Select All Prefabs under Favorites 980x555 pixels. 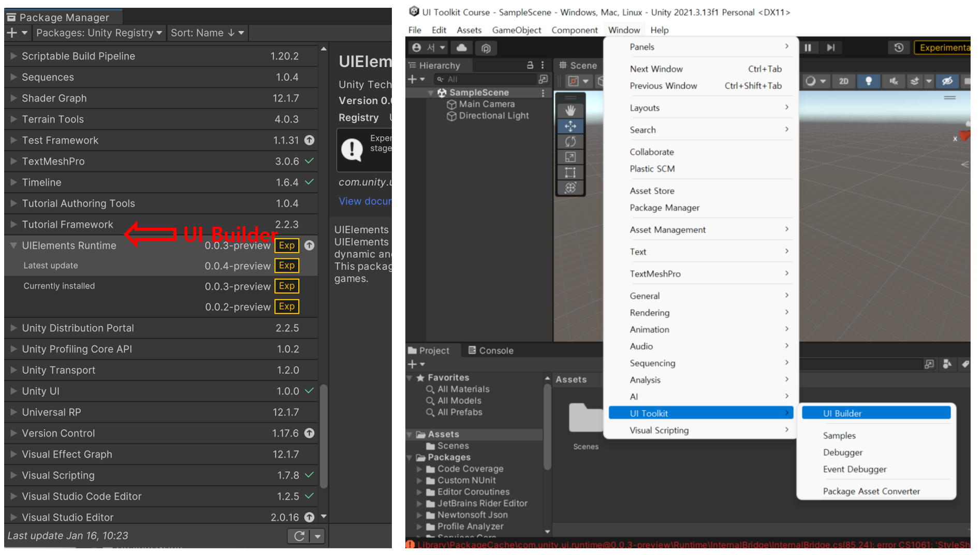click(459, 413)
